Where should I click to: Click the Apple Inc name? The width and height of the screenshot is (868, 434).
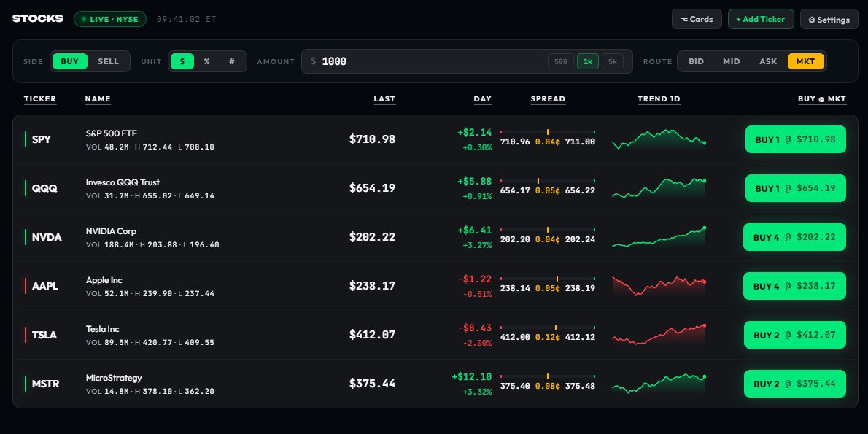[104, 280]
